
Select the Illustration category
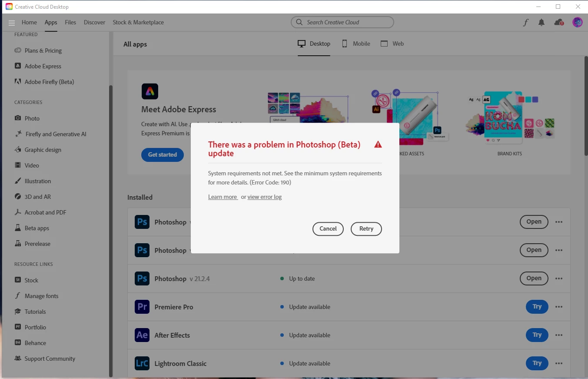[x=33, y=181]
